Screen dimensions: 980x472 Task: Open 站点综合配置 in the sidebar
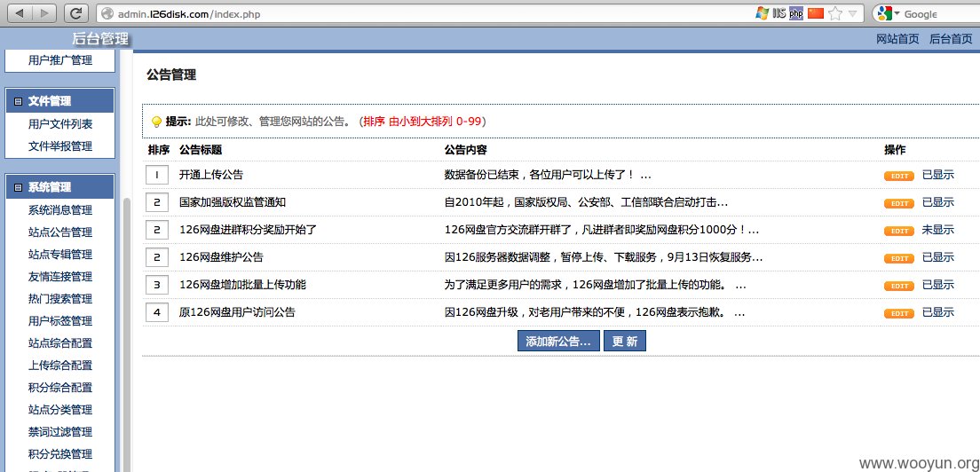(x=60, y=342)
